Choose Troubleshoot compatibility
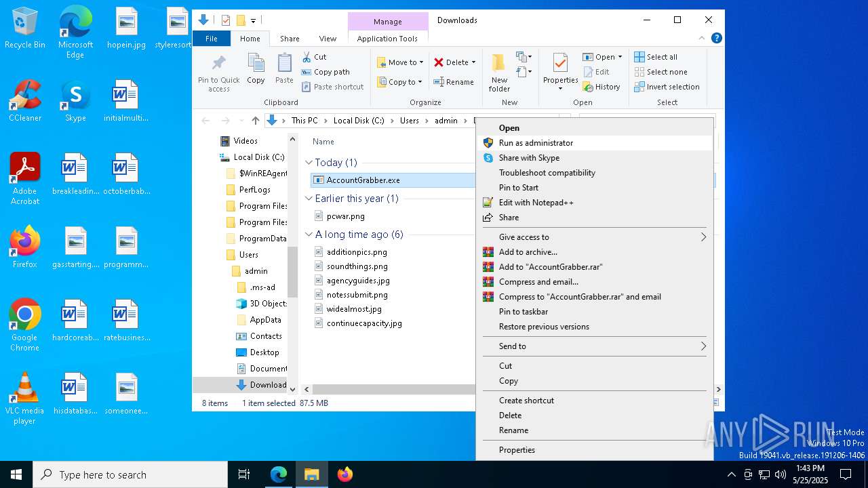868x488 pixels. pyautogui.click(x=594, y=173)
